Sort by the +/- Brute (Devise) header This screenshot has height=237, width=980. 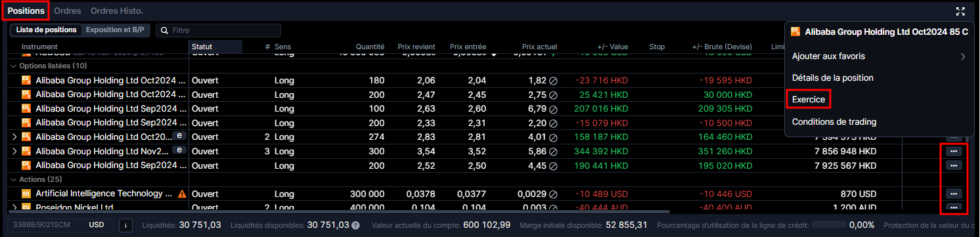tap(723, 47)
